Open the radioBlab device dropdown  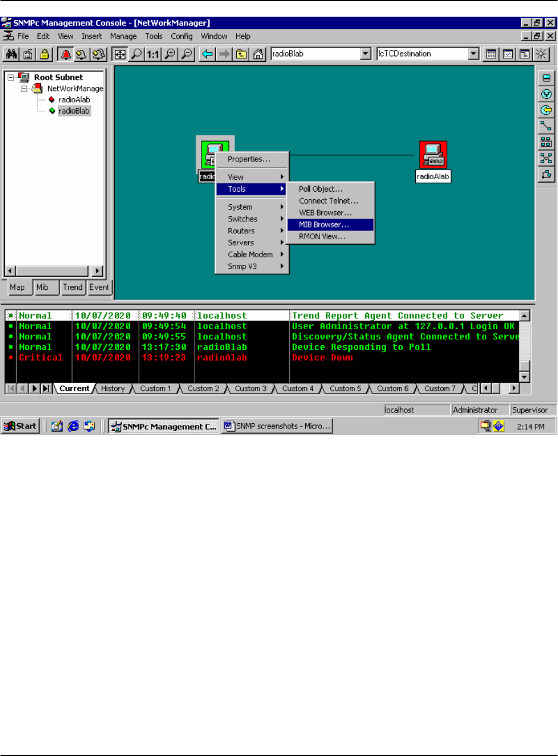coord(366,54)
